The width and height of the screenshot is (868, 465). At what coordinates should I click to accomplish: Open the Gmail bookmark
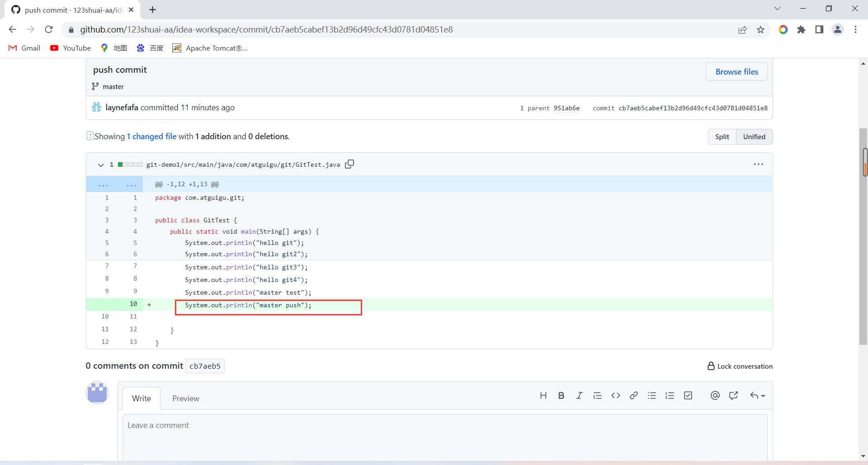pyautogui.click(x=24, y=48)
